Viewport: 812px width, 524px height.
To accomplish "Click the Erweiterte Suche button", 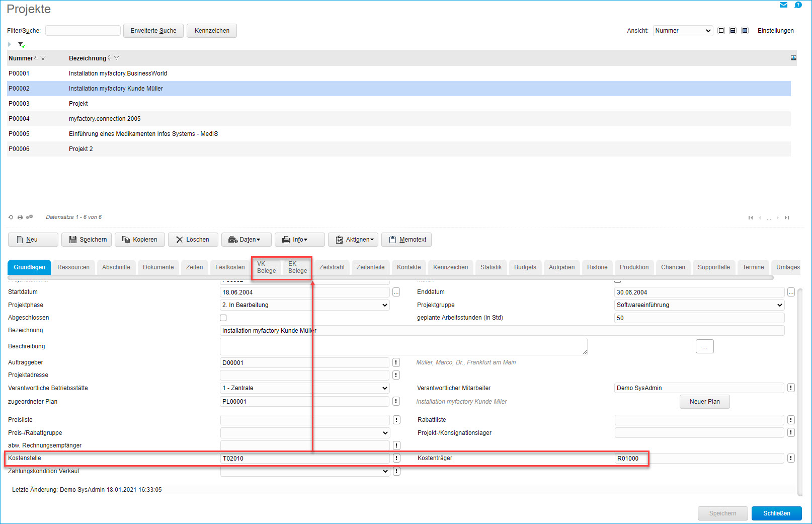I will tap(153, 31).
